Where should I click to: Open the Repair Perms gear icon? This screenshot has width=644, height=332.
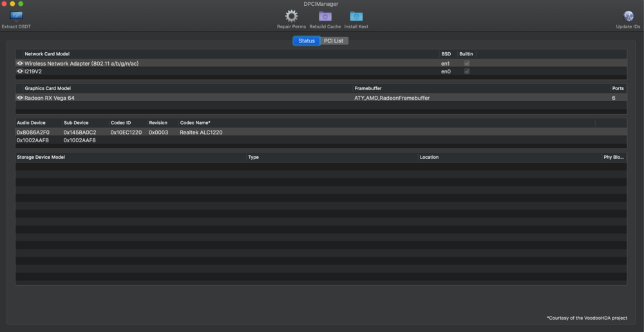[292, 16]
